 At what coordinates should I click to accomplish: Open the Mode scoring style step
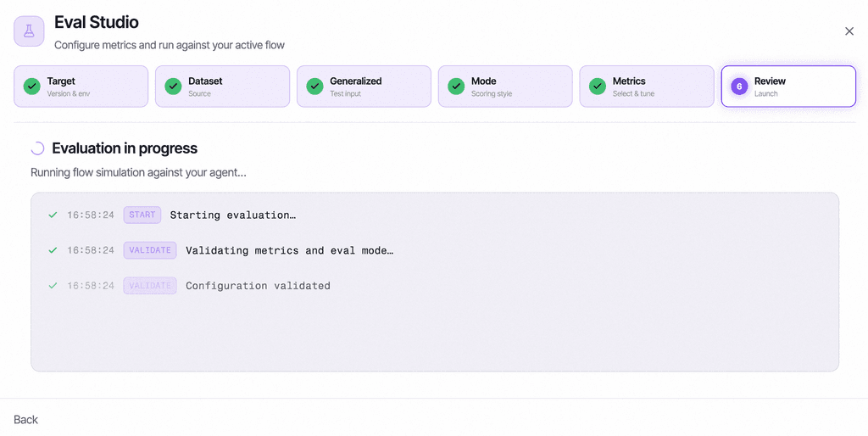[x=505, y=87]
